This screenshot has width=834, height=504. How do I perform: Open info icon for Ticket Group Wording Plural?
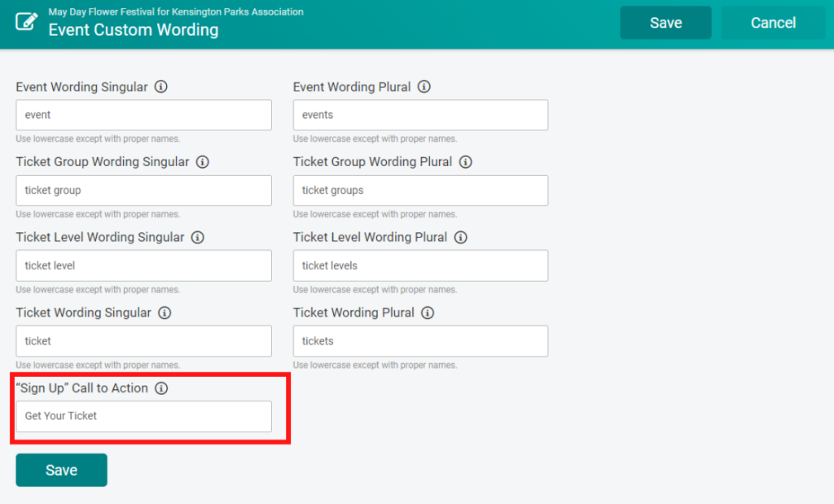[465, 162]
